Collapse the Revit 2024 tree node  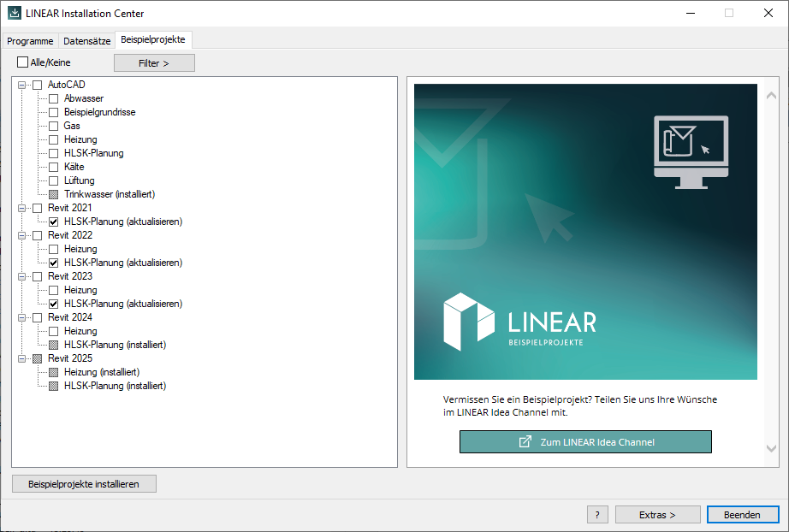[21, 317]
